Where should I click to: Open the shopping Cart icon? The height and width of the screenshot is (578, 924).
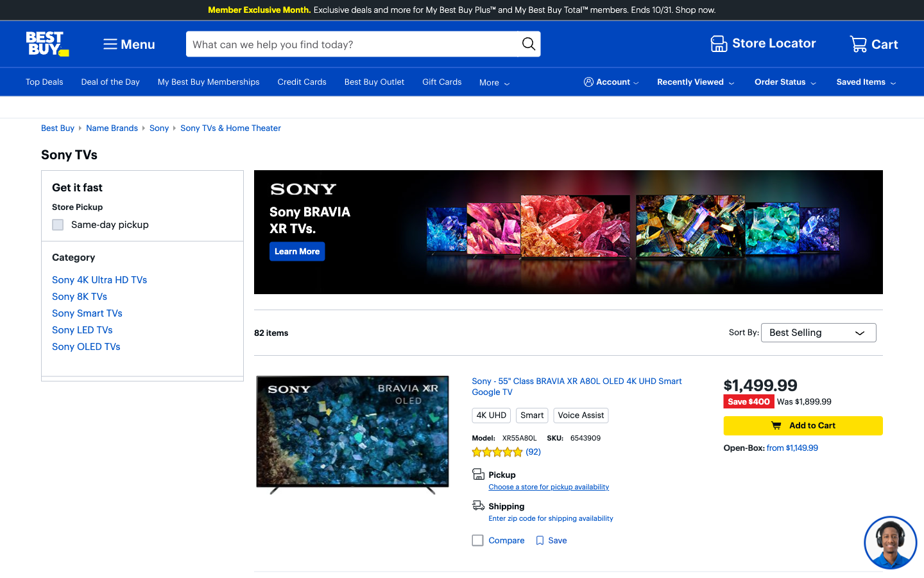click(x=858, y=44)
